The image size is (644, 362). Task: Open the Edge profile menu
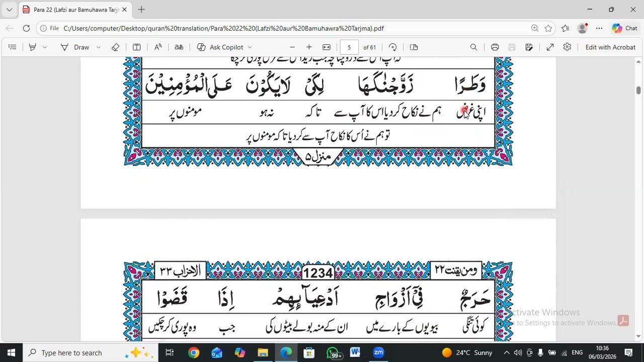(x=583, y=29)
